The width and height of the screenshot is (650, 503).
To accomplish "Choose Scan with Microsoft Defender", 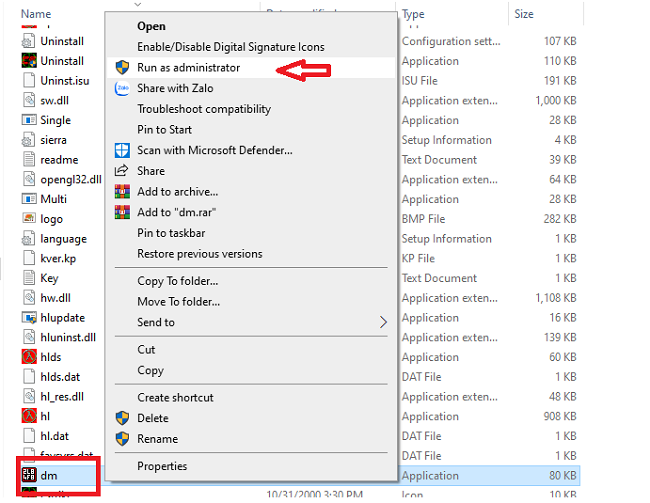I will click(x=251, y=150).
